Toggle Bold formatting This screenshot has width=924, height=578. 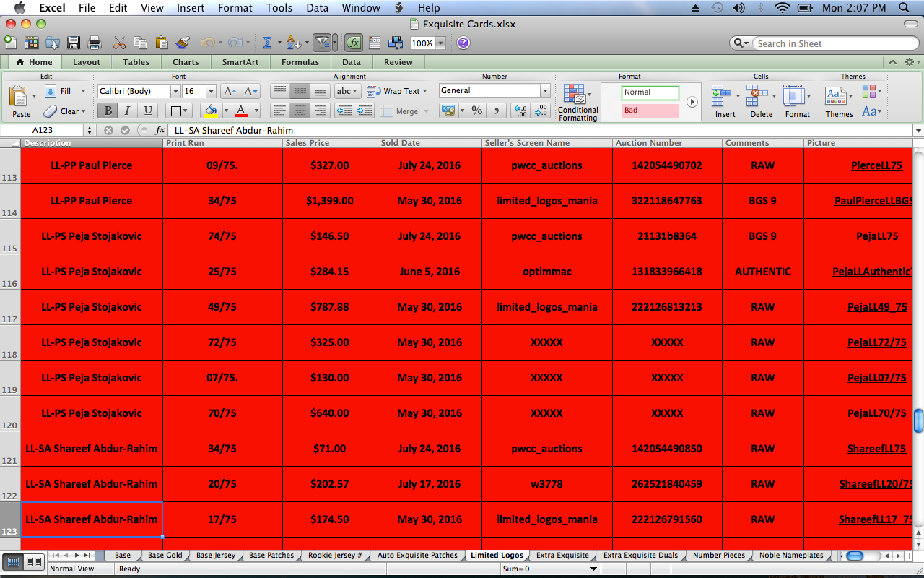click(108, 111)
